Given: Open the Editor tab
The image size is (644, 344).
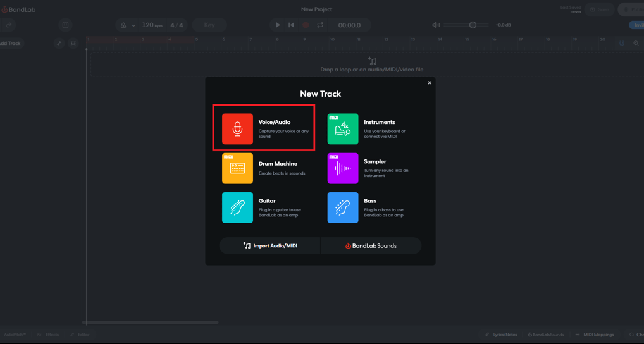Looking at the screenshot, I should tap(80, 335).
